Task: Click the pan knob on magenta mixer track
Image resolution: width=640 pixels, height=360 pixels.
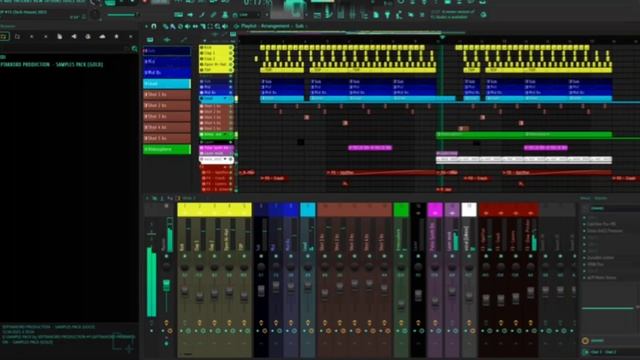Action: coord(435,267)
